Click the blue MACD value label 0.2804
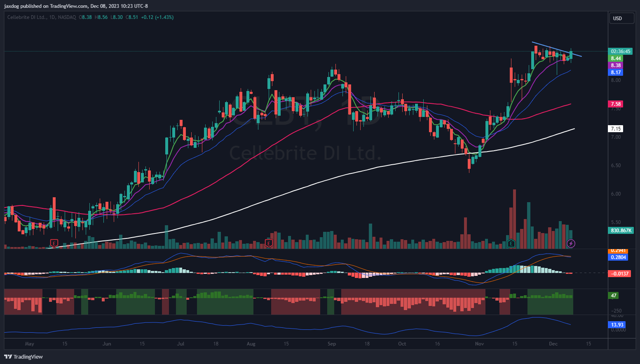Viewport: 640px width, 364px height. click(x=618, y=257)
